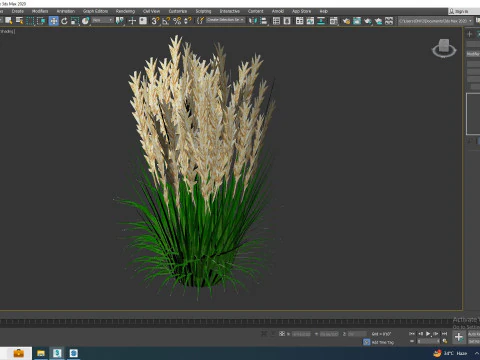This screenshot has width=480, height=360.
Task: Show the Ribbon toggle icon
Action: pos(299,21)
